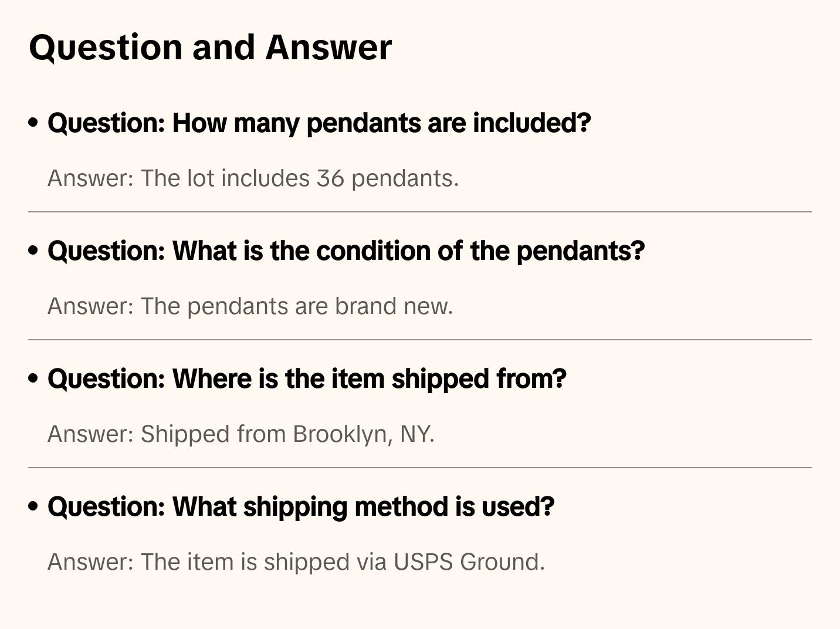Select the question about where item ships from
The height and width of the screenshot is (629, 840).
pos(307,379)
